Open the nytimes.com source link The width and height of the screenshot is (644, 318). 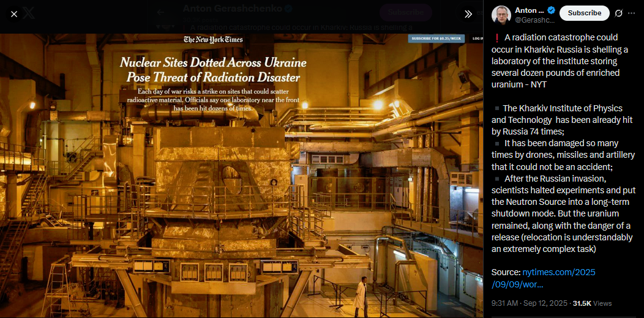coord(544,278)
